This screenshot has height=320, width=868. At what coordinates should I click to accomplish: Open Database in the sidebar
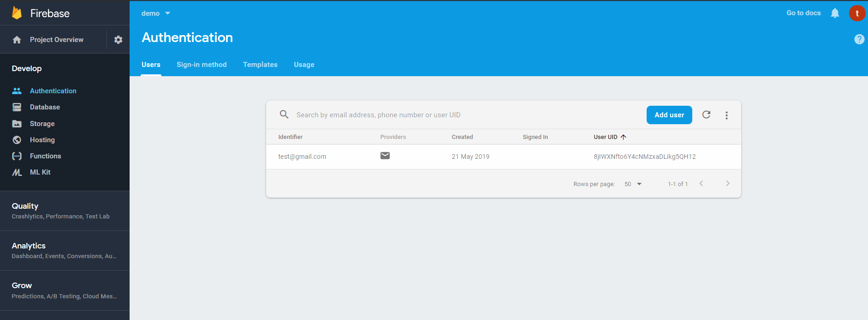pos(45,107)
